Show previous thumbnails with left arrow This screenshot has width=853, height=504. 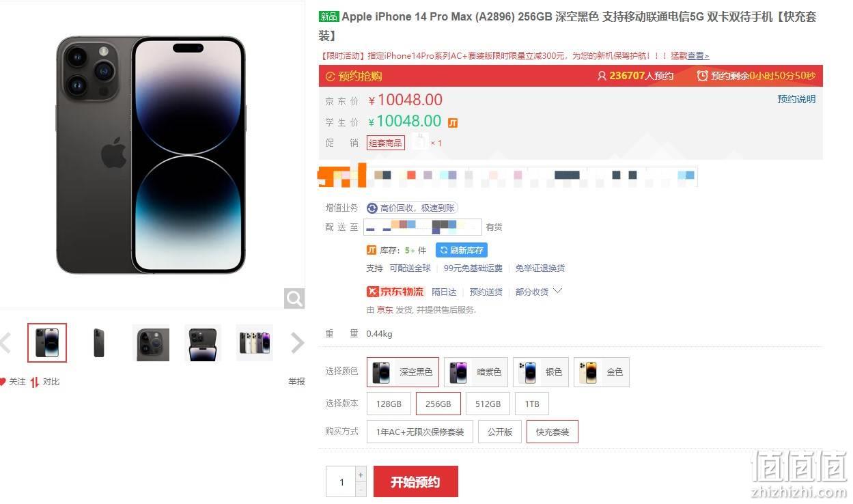[x=5, y=342]
